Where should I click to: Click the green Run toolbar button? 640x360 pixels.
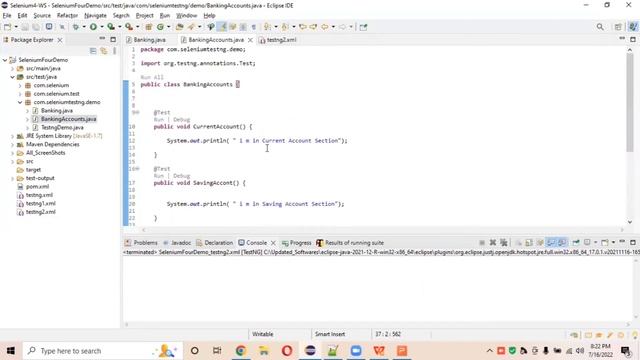click(x=93, y=27)
